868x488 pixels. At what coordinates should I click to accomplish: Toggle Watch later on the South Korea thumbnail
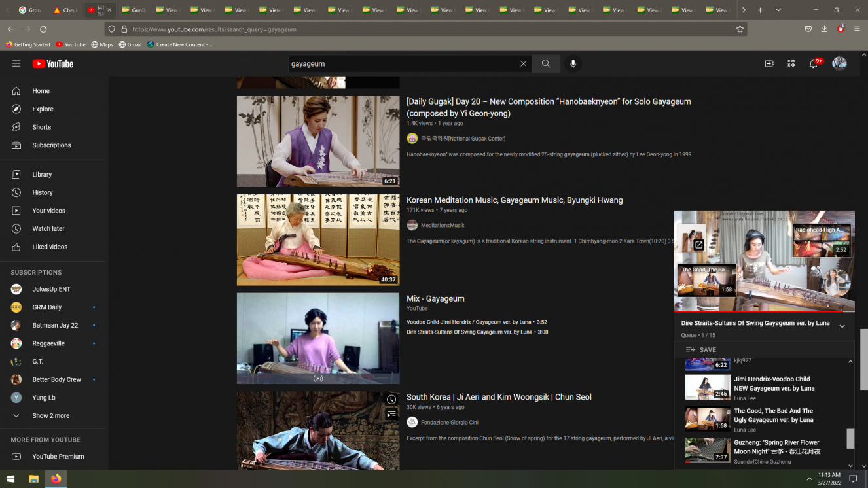391,400
